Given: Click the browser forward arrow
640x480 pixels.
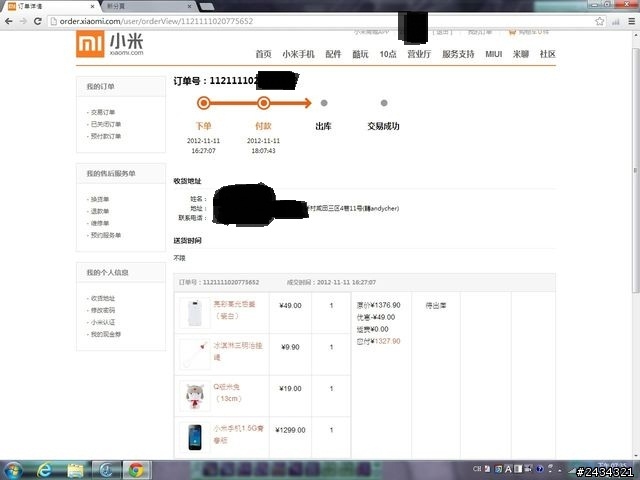Looking at the screenshot, I should click(x=23, y=21).
